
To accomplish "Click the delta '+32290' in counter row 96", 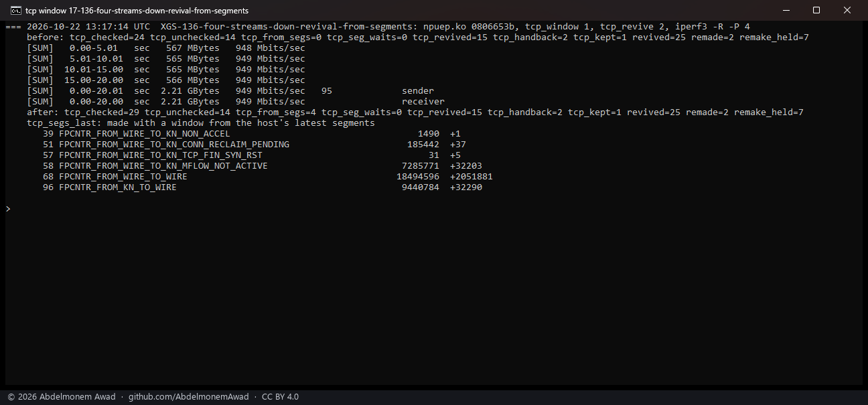I will tap(466, 187).
